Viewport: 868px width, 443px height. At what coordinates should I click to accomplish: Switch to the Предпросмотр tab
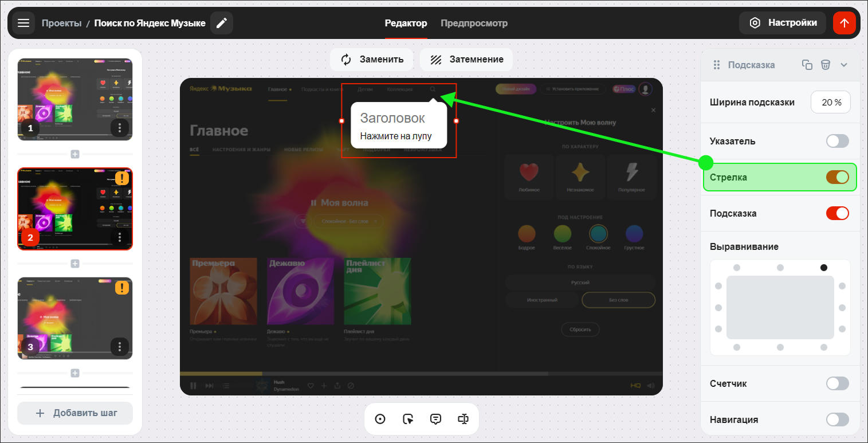pyautogui.click(x=474, y=23)
